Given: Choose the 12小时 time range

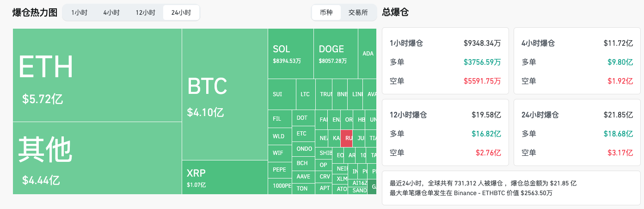Looking at the screenshot, I should click(145, 12).
